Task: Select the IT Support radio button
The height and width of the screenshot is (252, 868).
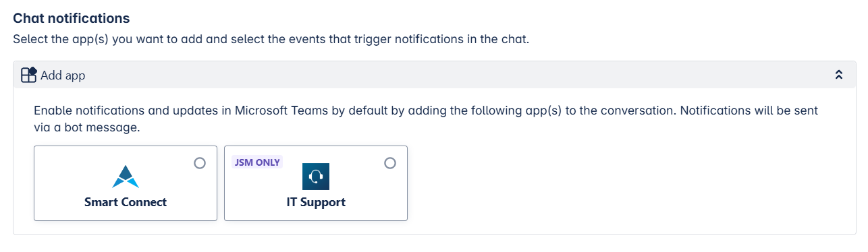Action: click(390, 163)
